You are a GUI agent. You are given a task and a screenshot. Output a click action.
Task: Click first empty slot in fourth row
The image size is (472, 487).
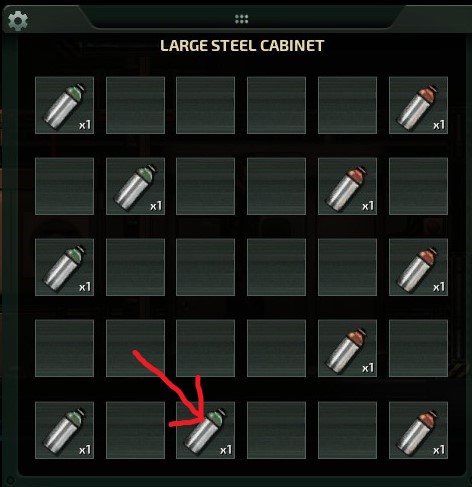64,349
